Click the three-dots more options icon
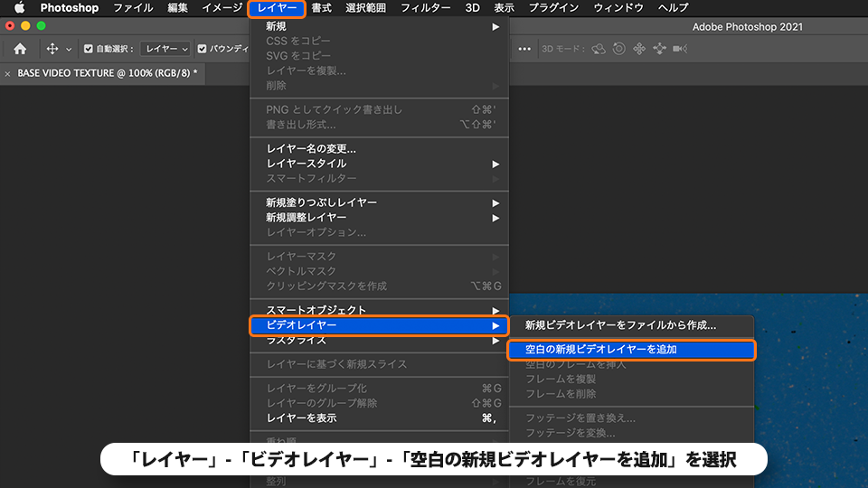868x488 pixels. coord(524,49)
